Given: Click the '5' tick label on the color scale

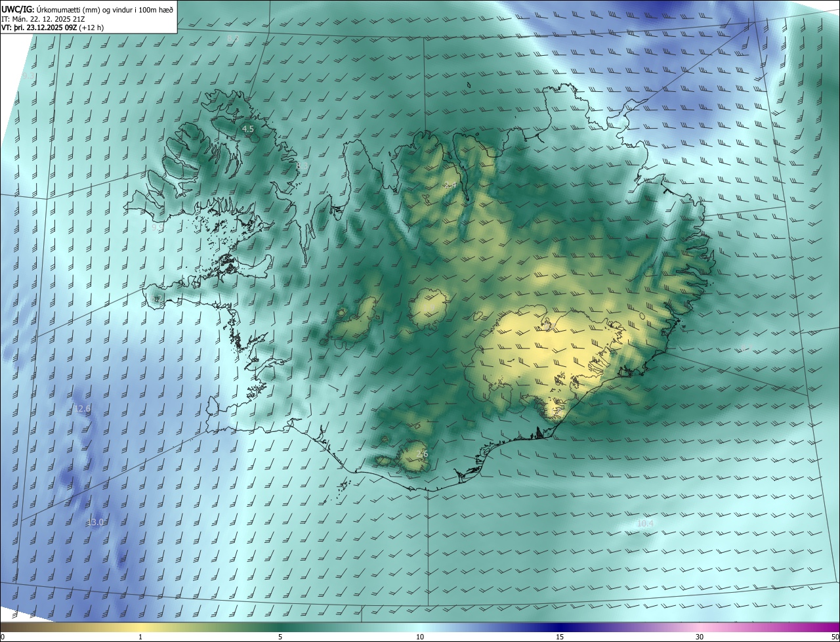Looking at the screenshot, I should tap(280, 637).
